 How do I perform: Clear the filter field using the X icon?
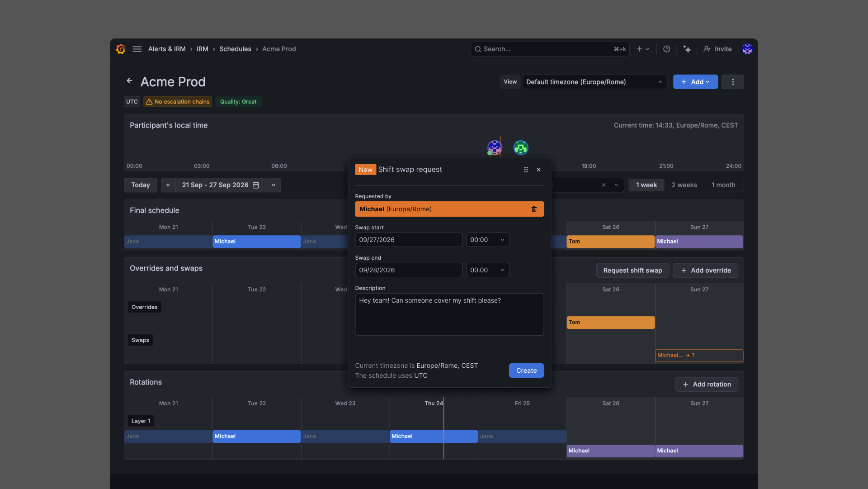click(604, 185)
